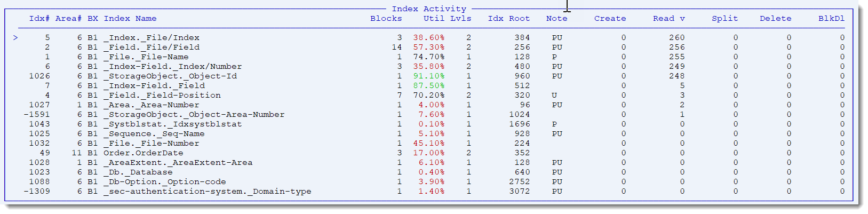
Task: Select the _StorageObject._Object-Id row
Action: click(x=170, y=76)
